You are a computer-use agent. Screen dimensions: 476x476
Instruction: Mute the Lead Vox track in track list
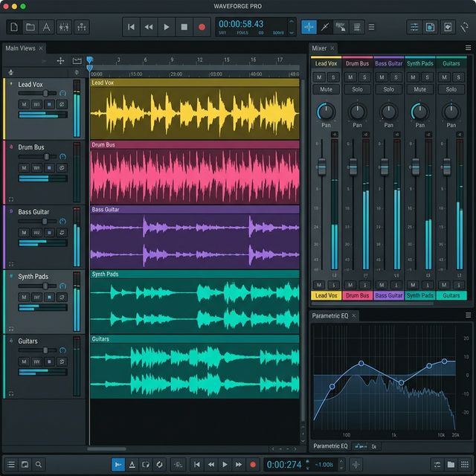pos(24,104)
